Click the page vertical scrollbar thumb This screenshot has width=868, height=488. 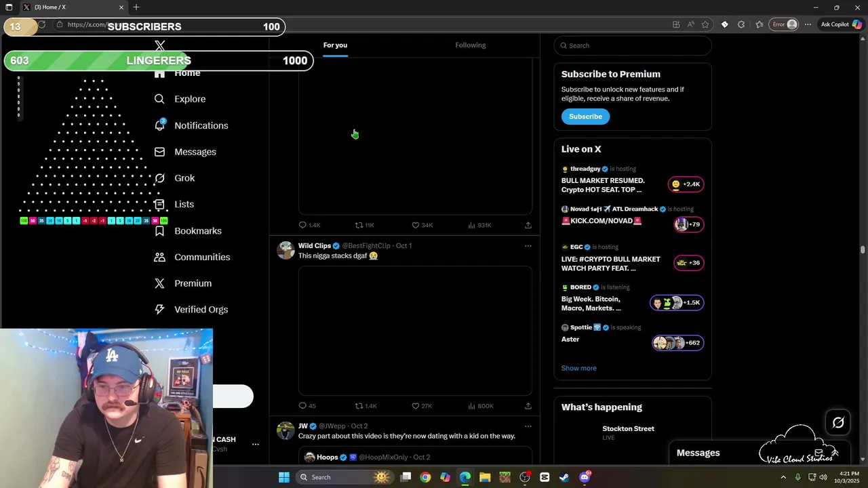pyautogui.click(x=863, y=249)
